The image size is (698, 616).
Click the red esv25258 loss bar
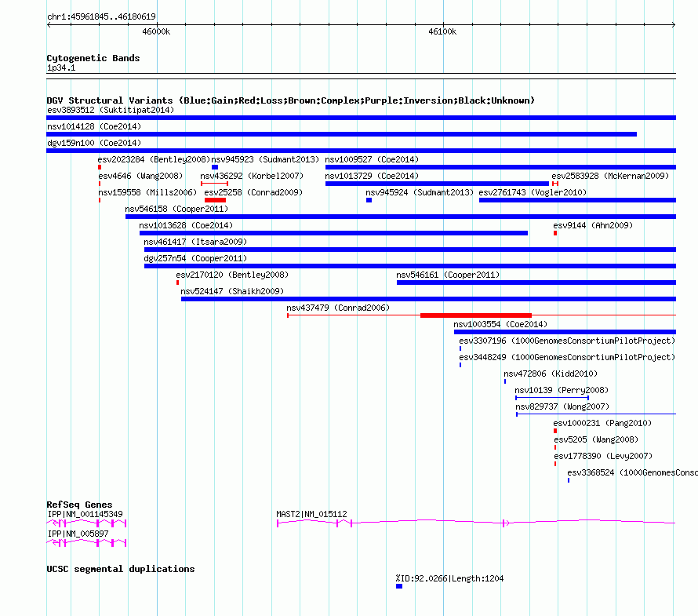point(215,200)
